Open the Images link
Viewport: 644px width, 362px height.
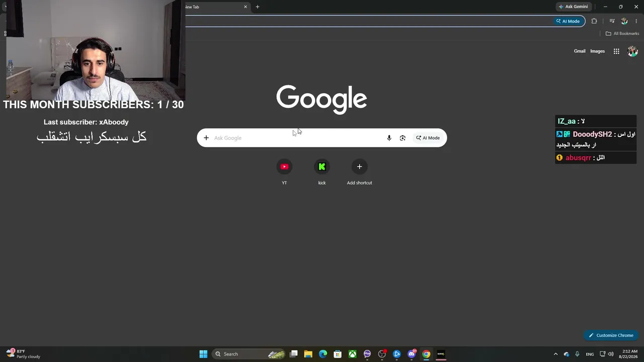point(598,51)
